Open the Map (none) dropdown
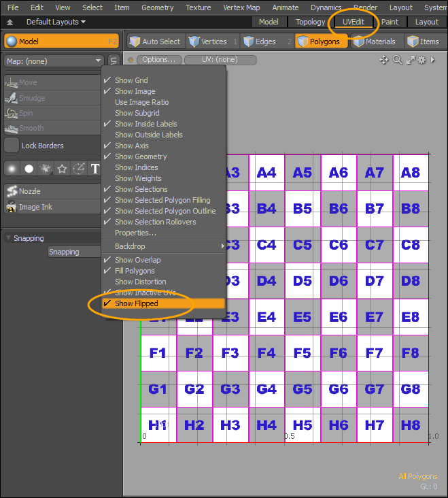 tap(53, 61)
